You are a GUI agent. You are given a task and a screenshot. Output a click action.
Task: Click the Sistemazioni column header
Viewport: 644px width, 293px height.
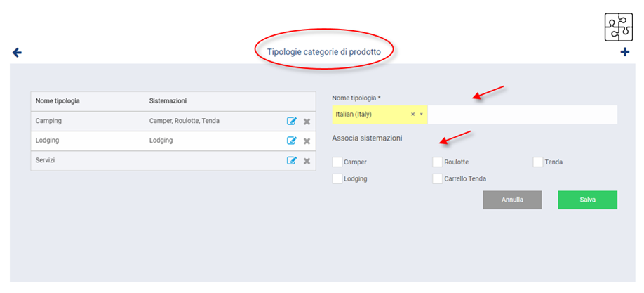pos(168,101)
